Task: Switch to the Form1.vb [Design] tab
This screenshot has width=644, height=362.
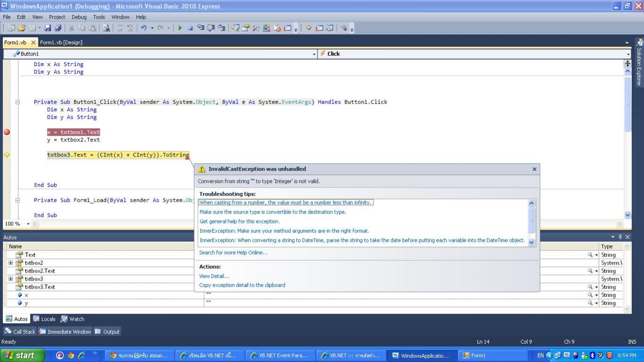Action: [x=61, y=42]
